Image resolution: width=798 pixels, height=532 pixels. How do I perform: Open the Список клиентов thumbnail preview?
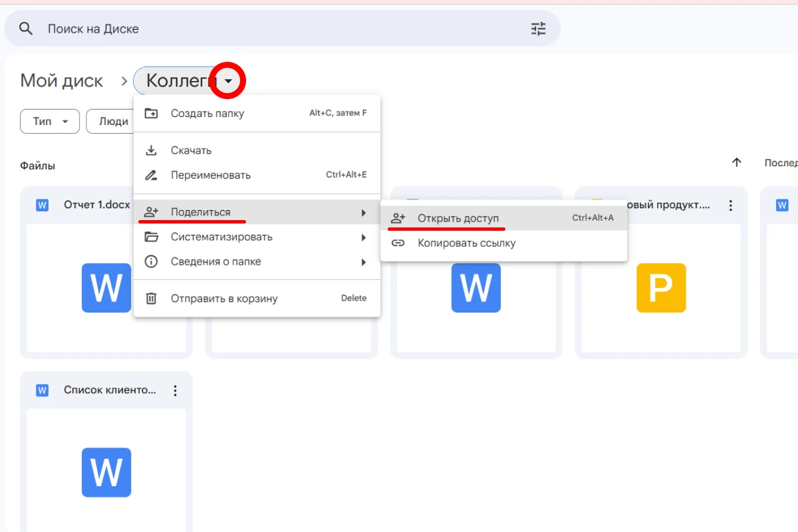106,470
